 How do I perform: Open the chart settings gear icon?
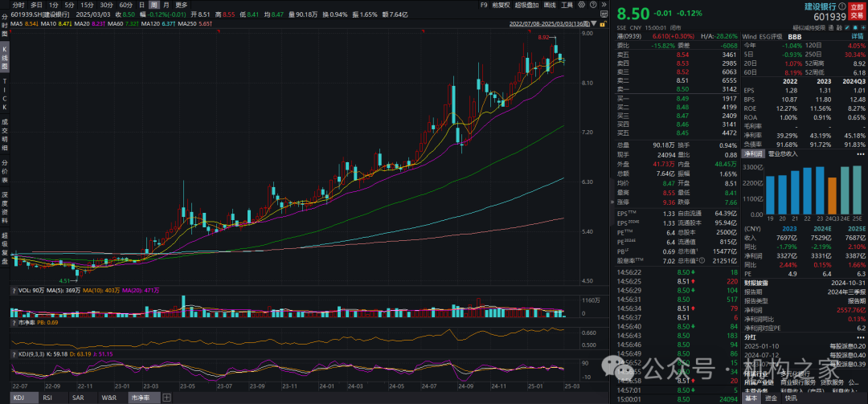pos(582,5)
